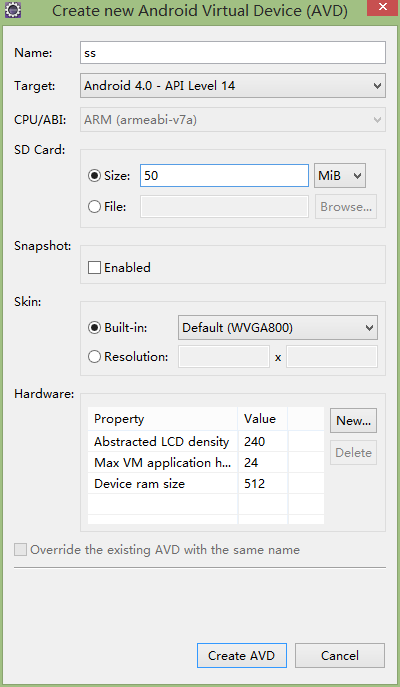The height and width of the screenshot is (687, 400).
Task: Click the New... hardware button
Action: coord(353,421)
